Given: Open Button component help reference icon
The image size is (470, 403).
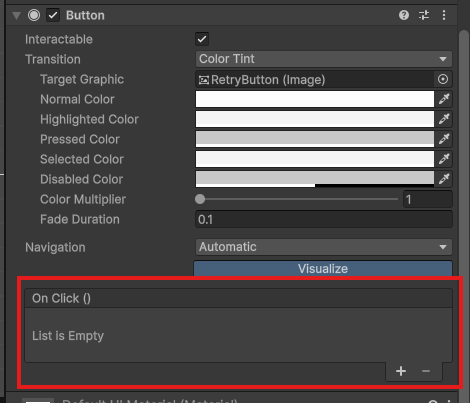Looking at the screenshot, I should pyautogui.click(x=404, y=15).
